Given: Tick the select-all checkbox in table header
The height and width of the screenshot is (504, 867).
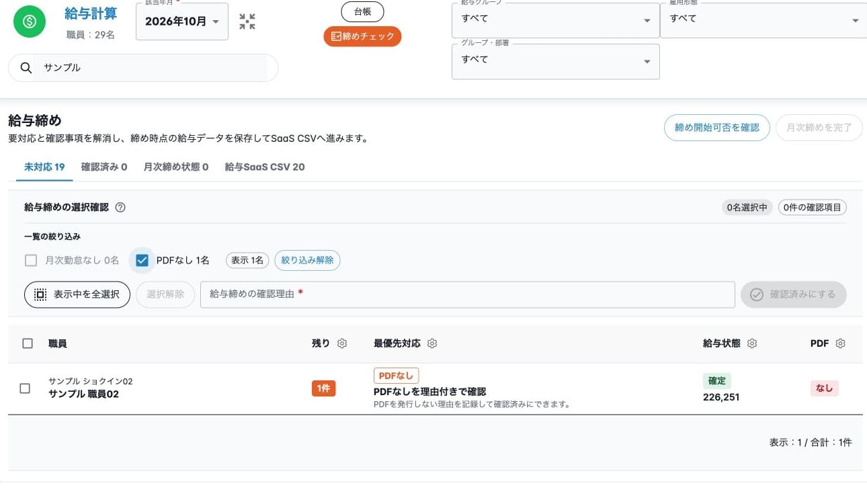Looking at the screenshot, I should coord(28,343).
